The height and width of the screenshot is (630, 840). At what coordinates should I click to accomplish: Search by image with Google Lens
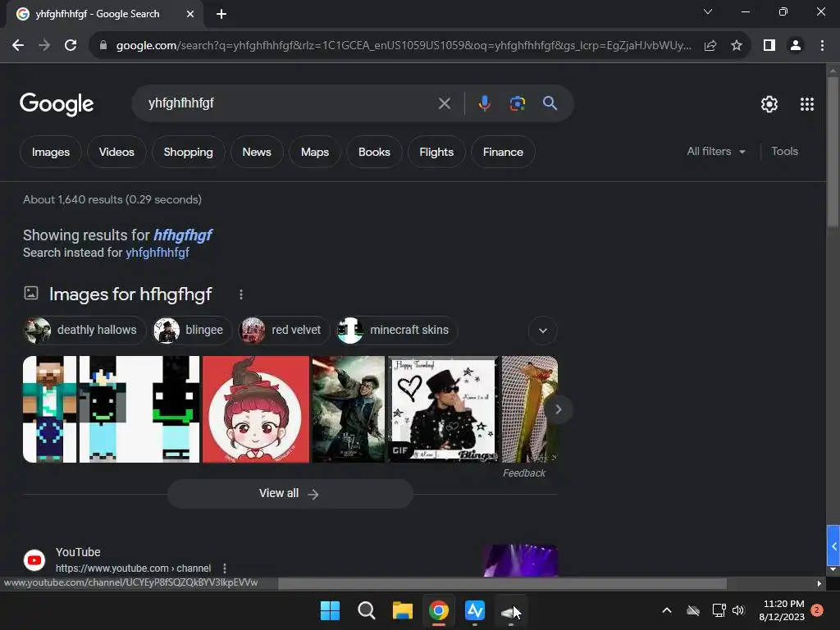(x=517, y=103)
